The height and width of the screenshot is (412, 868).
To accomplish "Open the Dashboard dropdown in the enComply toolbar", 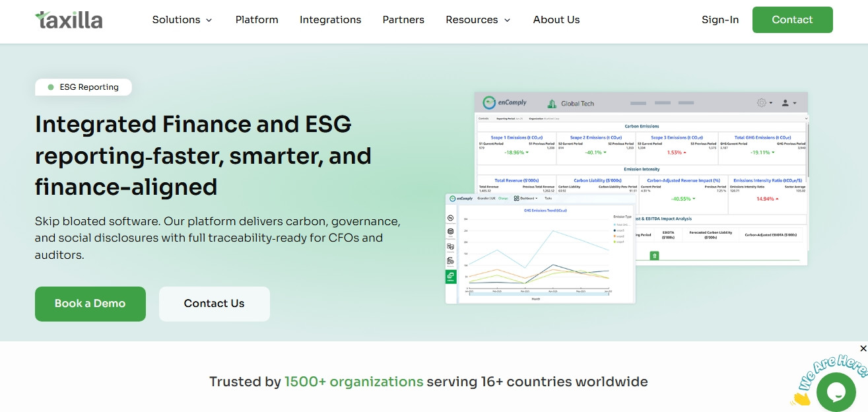I will (x=530, y=198).
